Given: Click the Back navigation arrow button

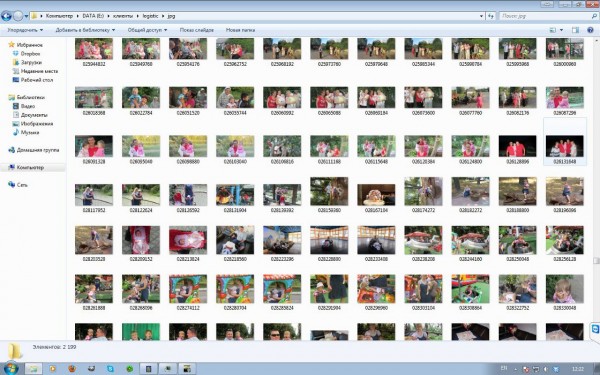Looking at the screenshot, I should point(7,16).
